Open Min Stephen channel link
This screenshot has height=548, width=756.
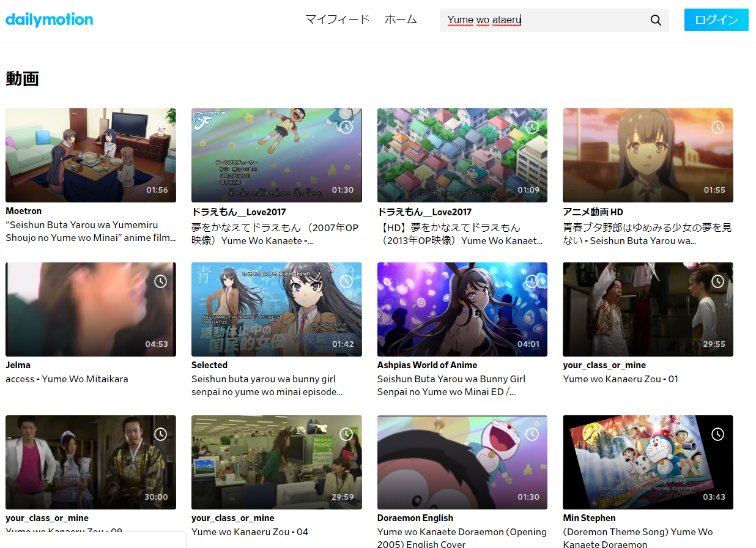click(590, 518)
